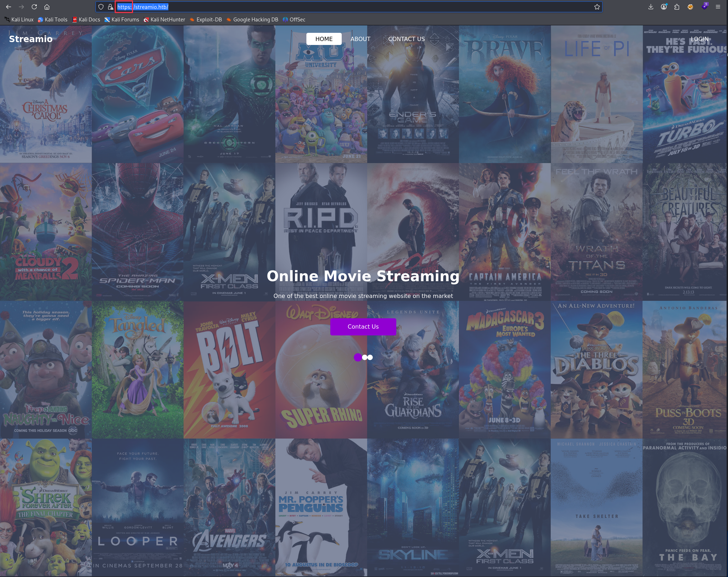Click the Looper poster
Image resolution: width=728 pixels, height=577 pixels.
[x=138, y=507]
